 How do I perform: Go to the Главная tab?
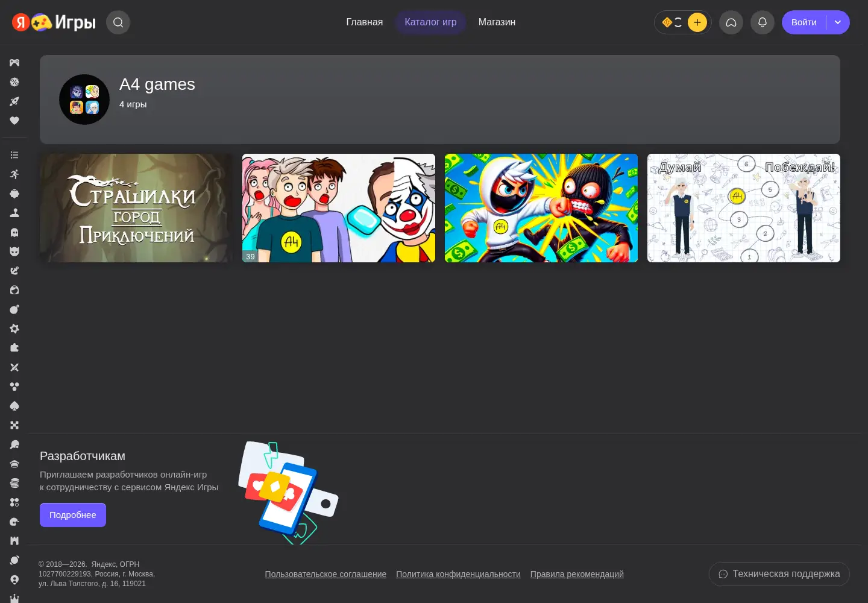(365, 22)
